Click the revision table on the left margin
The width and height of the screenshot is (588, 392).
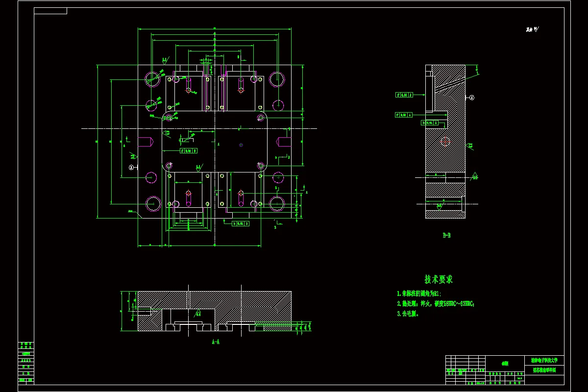click(x=26, y=363)
